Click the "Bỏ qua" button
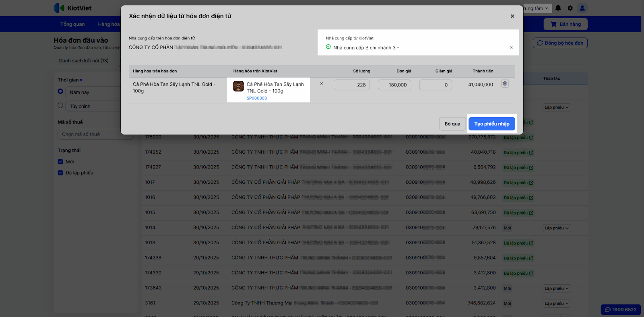 click(x=452, y=124)
